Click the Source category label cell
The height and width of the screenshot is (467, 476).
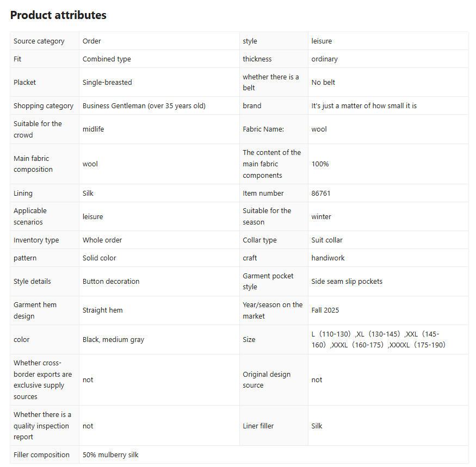pyautogui.click(x=39, y=41)
